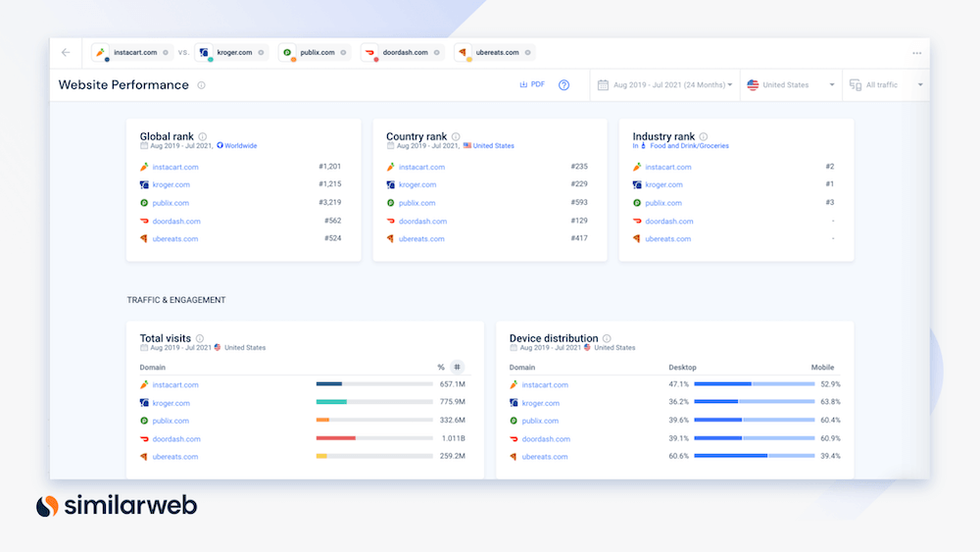Click the Global rank info icon

(x=203, y=137)
